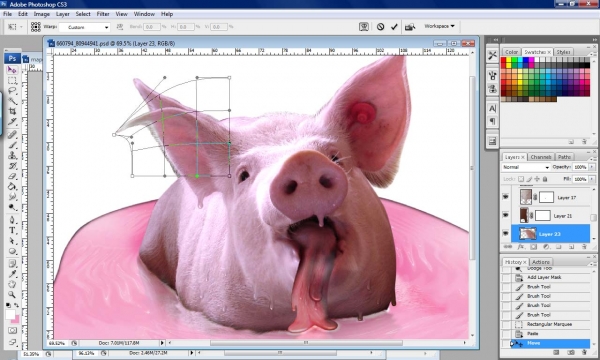Commit the warp transform with checkmark
This screenshot has width=600, height=360.
[x=394, y=27]
